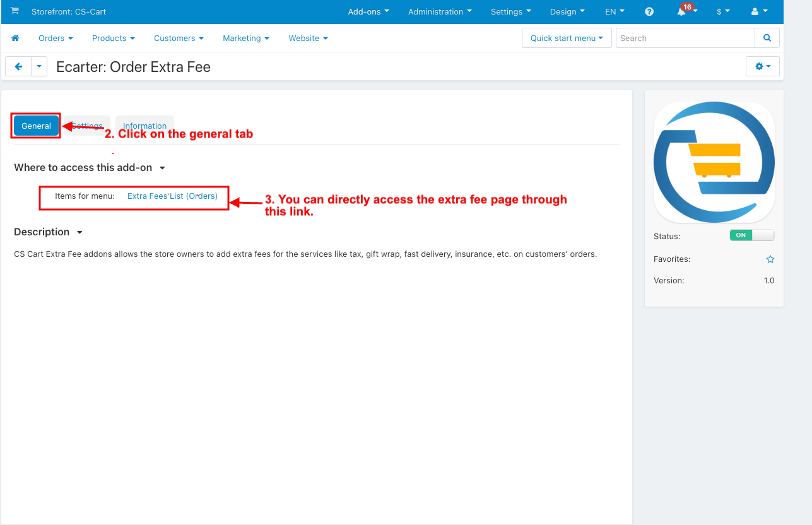The height and width of the screenshot is (525, 812).
Task: Open the Administration dropdown menu
Action: [440, 12]
